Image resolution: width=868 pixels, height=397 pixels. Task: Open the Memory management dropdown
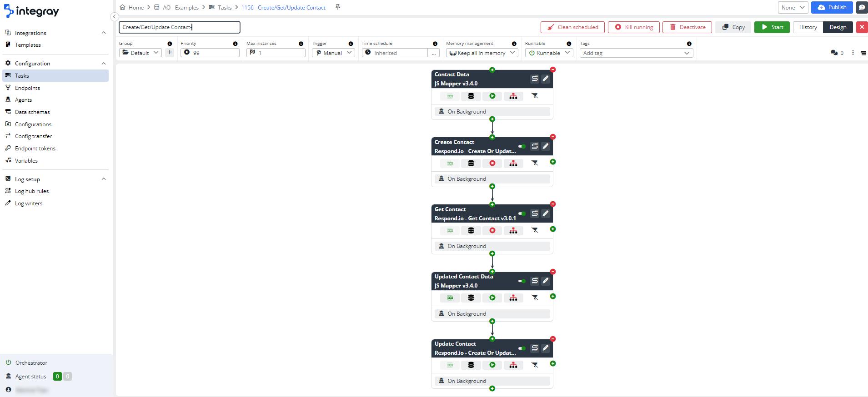tap(482, 53)
